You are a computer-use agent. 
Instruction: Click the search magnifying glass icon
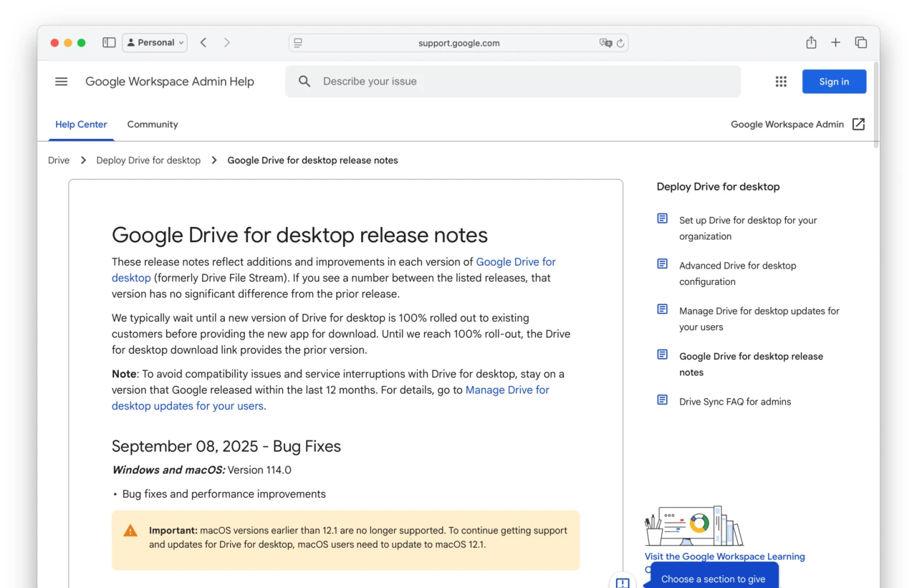[304, 81]
